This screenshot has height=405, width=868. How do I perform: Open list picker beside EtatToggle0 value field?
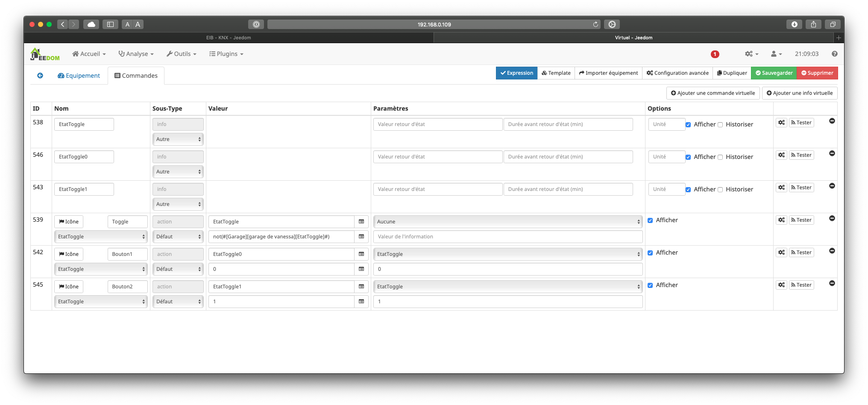[361, 254]
